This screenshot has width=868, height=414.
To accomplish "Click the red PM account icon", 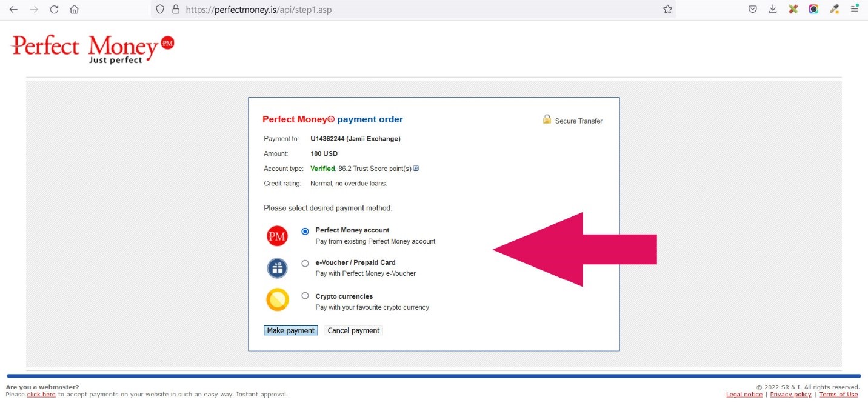I will 277,236.
